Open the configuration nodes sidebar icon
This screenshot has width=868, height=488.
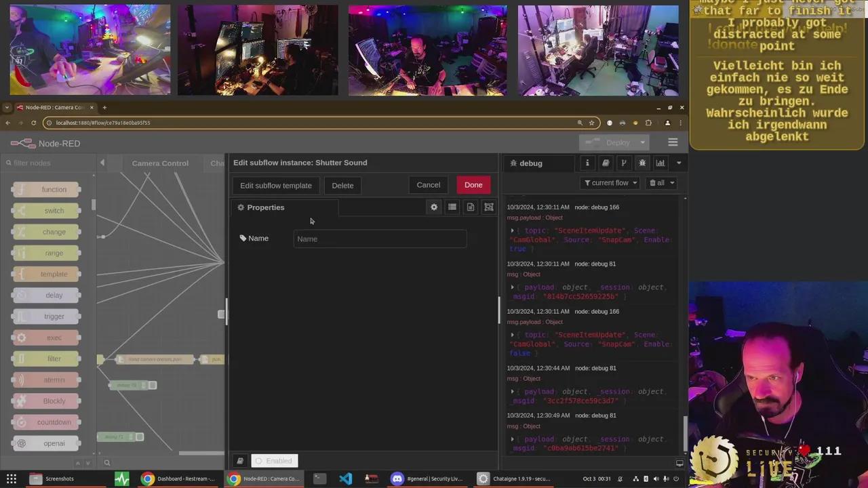(624, 163)
